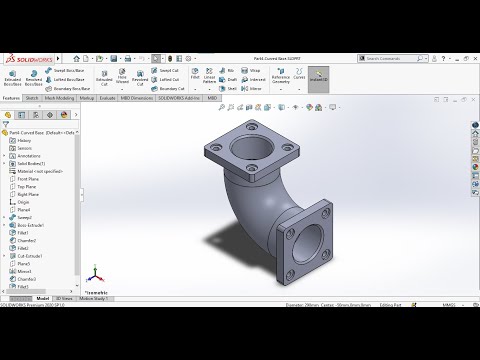
Task: Expand the Cut-Extrude1 feature node
Action: [x=4, y=256]
